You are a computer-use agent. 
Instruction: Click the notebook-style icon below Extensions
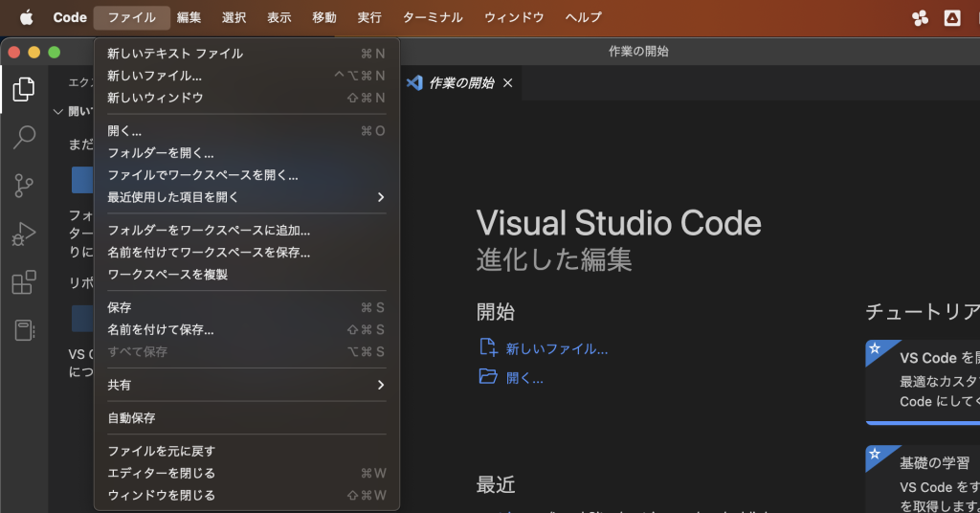click(x=24, y=330)
